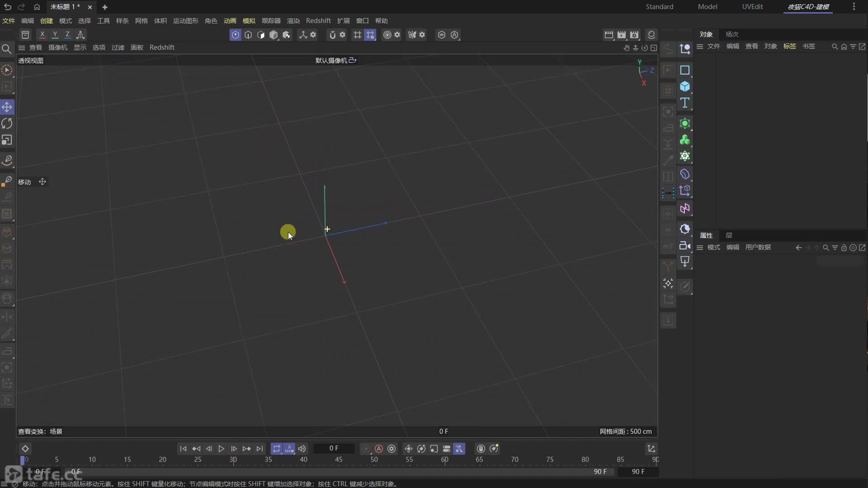Open the Undo arrow in title bar
Screen dimensions: 868x488
[8, 7]
